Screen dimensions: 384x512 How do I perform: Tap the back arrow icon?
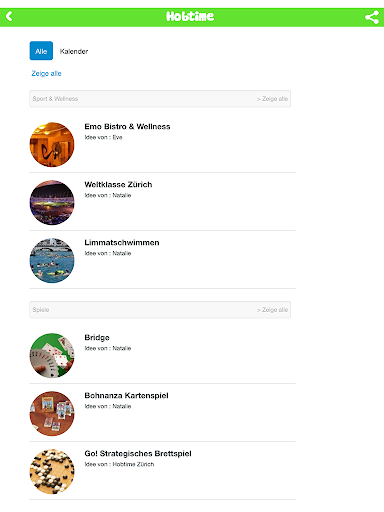(x=9, y=16)
